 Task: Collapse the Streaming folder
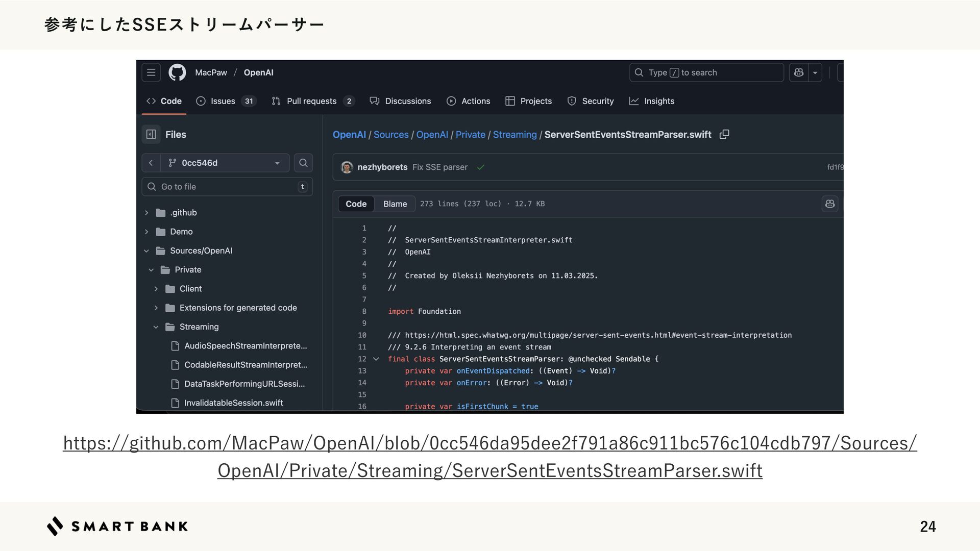[156, 327]
